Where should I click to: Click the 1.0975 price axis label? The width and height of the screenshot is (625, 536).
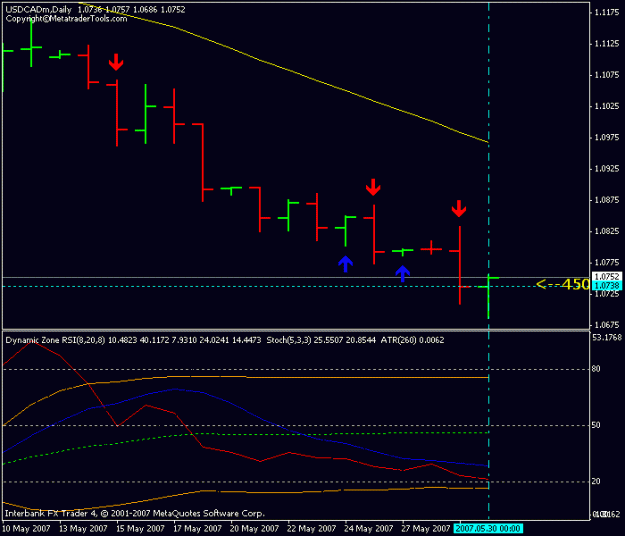pyautogui.click(x=607, y=137)
